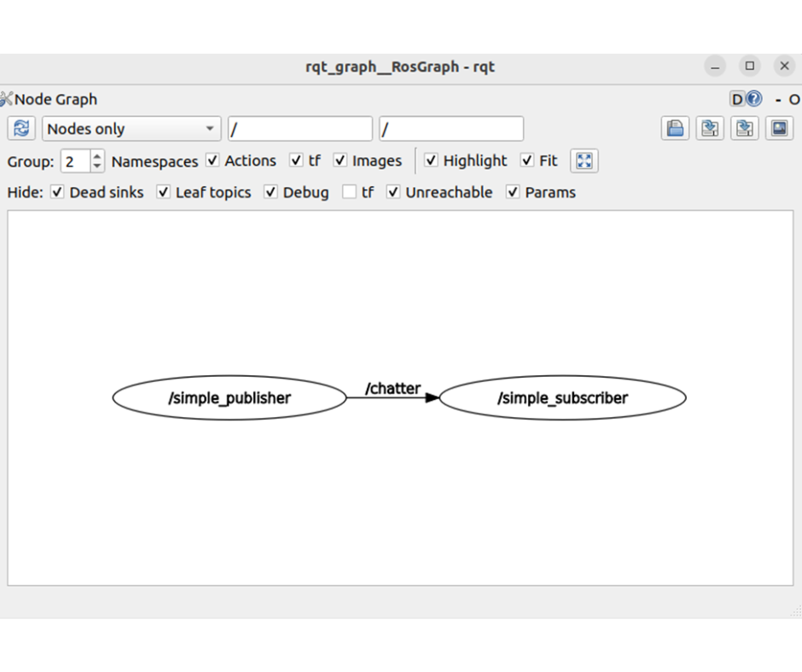
Task: Open the 'Nodes only' dropdown
Action: 131,129
